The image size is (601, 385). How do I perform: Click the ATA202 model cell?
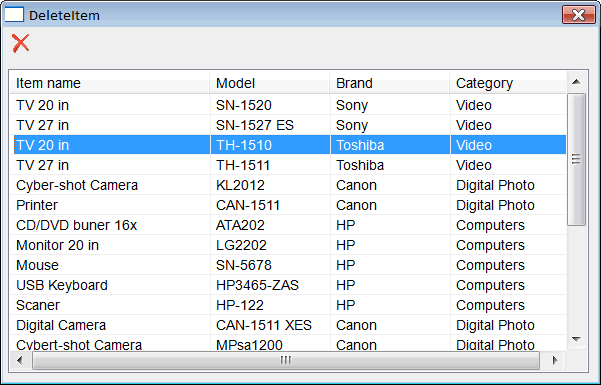coord(270,225)
